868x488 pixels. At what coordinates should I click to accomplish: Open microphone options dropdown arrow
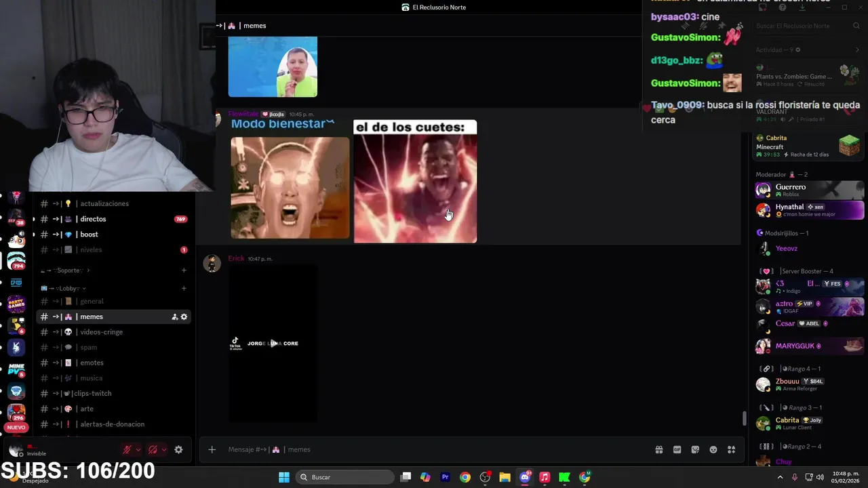click(x=138, y=449)
